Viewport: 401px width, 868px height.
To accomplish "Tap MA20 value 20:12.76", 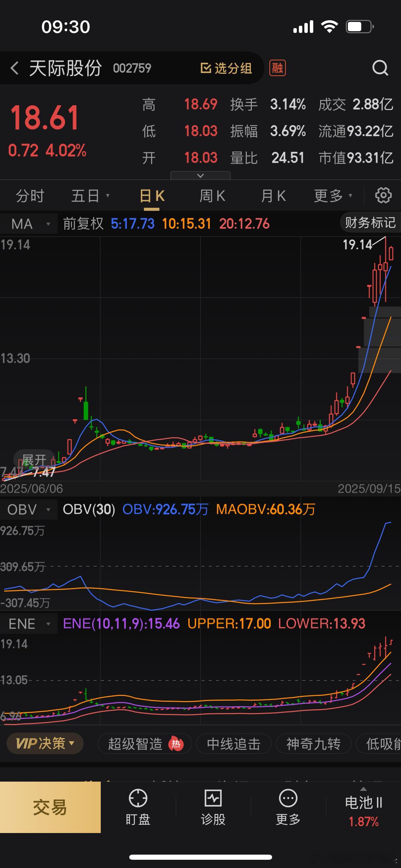I will (244, 224).
